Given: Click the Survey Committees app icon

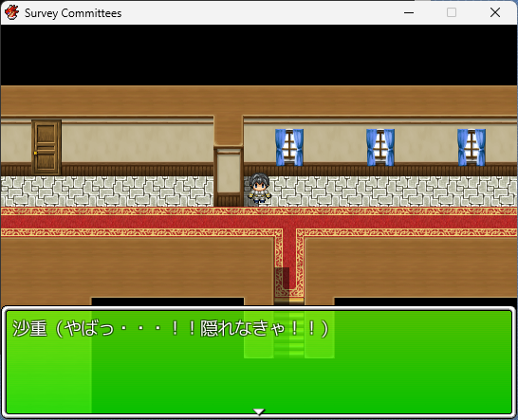Looking at the screenshot, I should 11,13.
